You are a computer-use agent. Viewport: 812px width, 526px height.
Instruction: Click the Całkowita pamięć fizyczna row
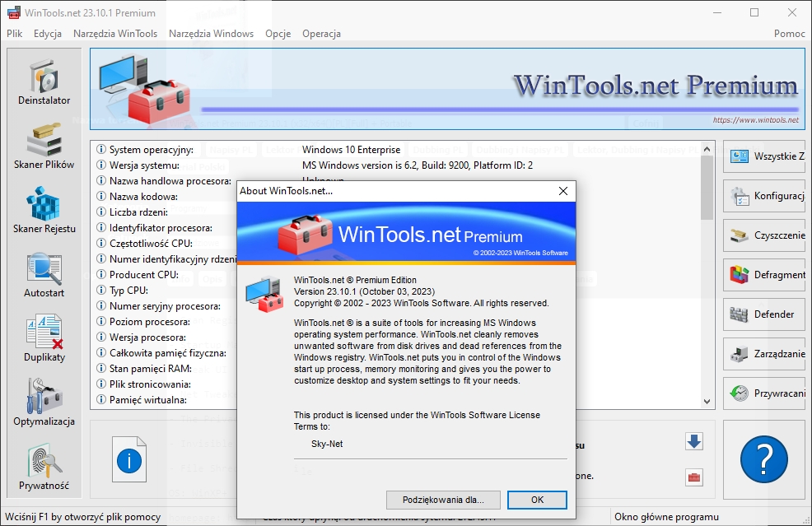coord(168,353)
